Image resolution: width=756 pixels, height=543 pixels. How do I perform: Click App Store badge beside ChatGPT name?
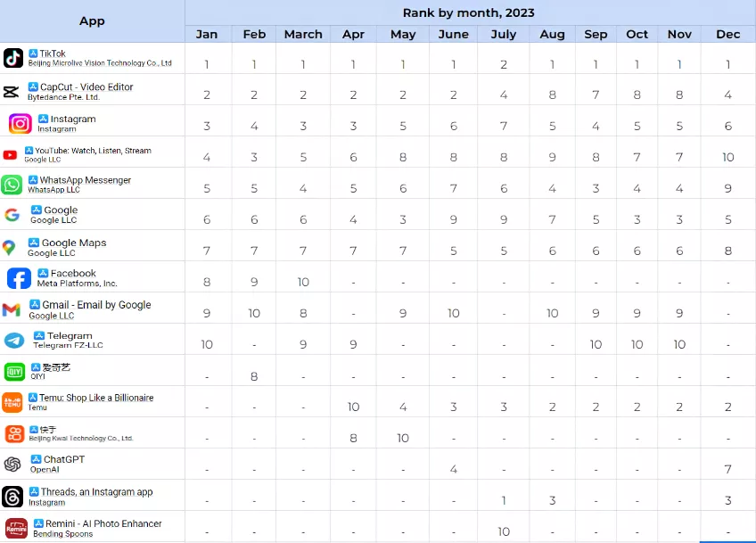click(x=37, y=459)
